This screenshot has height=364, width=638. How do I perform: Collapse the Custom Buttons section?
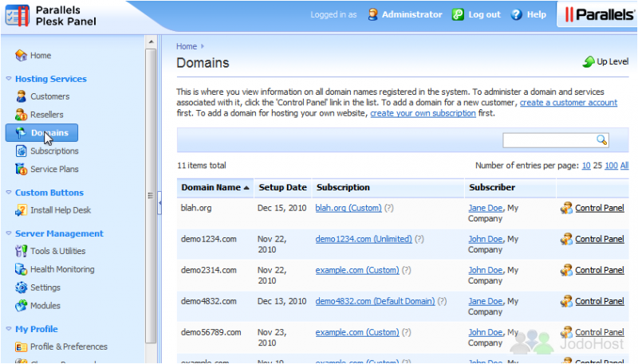click(9, 193)
